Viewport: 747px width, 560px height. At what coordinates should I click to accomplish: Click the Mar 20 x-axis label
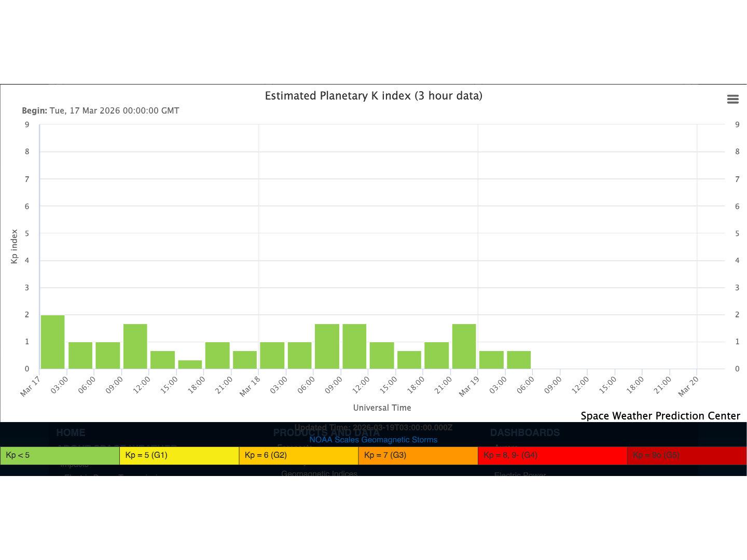[688, 386]
